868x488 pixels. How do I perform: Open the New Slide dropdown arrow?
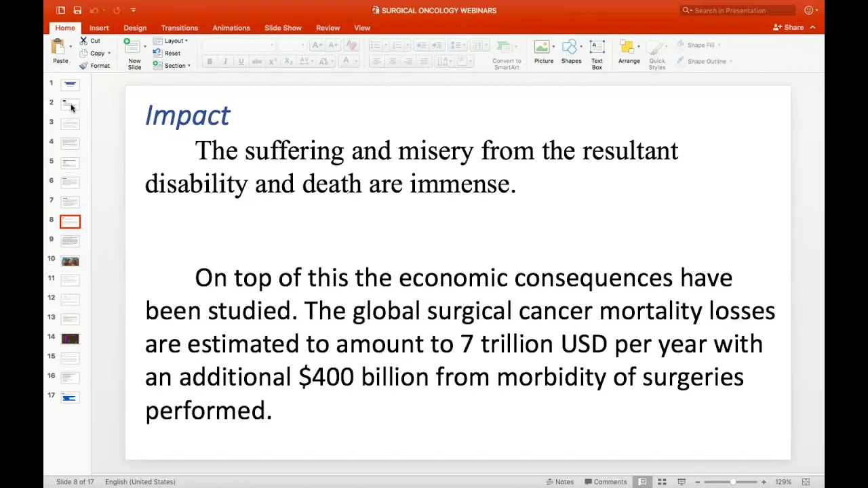pos(144,46)
